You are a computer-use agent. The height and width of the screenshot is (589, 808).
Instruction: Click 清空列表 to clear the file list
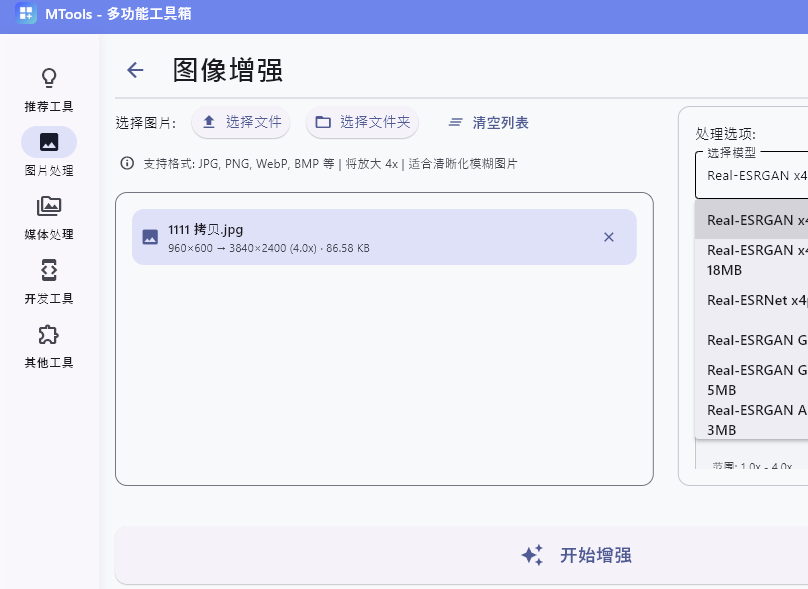(487, 123)
